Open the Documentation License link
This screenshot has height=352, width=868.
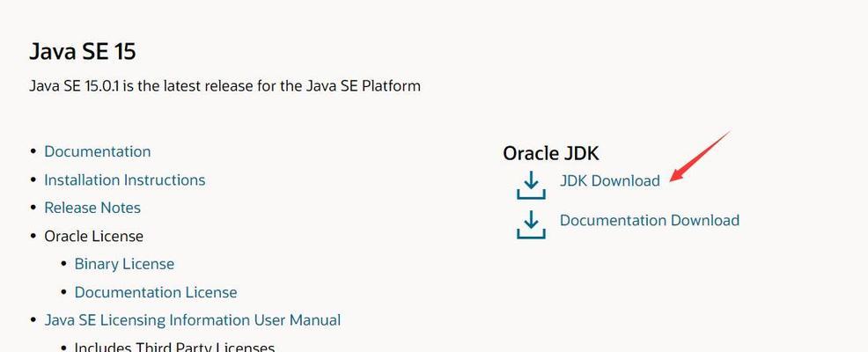(156, 292)
